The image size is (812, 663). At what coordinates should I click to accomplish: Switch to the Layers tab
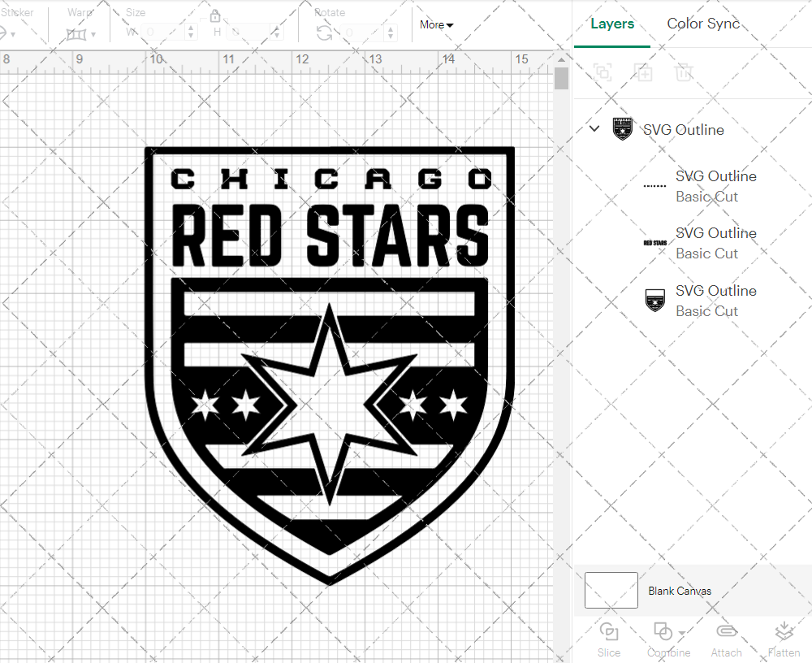click(612, 24)
